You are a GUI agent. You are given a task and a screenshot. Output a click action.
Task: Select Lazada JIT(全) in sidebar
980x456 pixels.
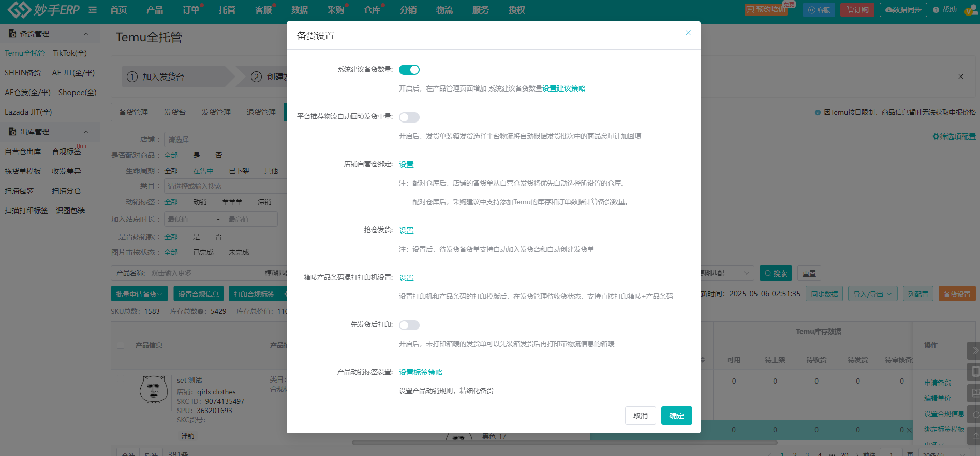coord(28,112)
